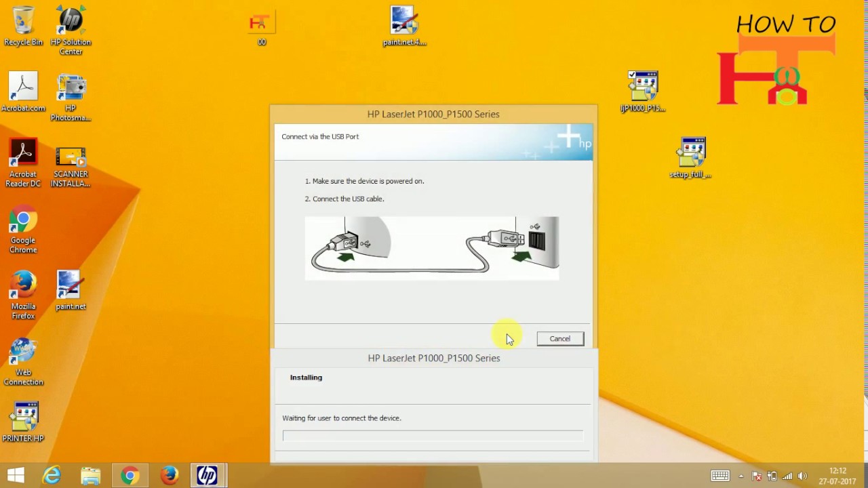
Task: Open the Windows Start button
Action: (x=16, y=476)
